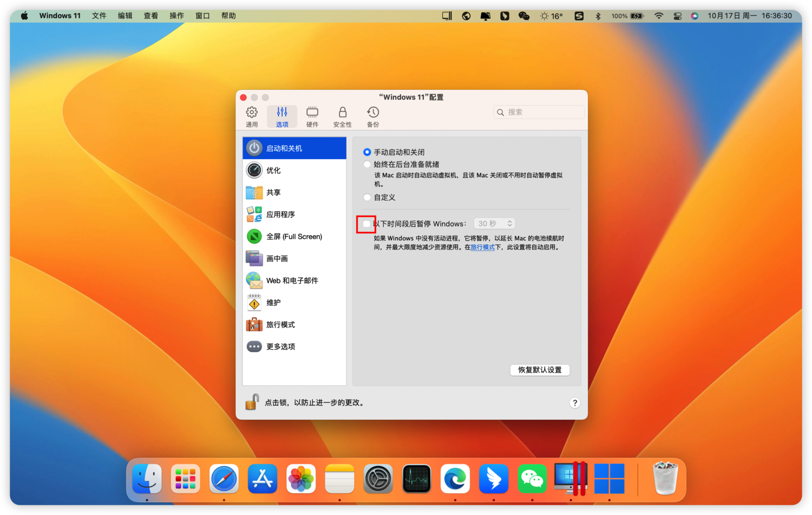Open the 编辑 menu

125,16
